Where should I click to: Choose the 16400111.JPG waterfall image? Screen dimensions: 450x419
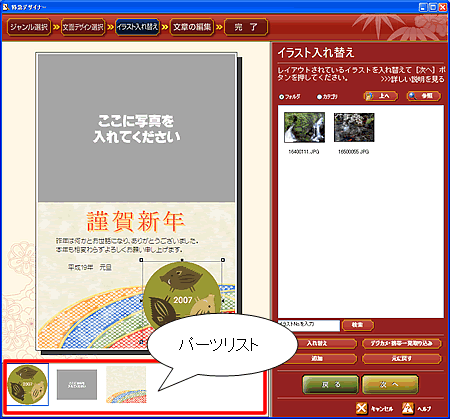[304, 127]
